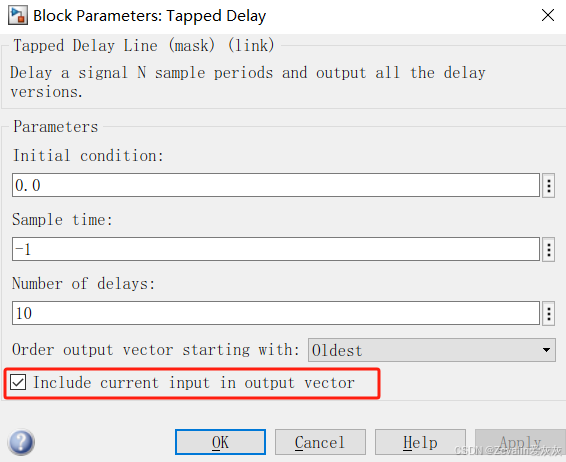The image size is (566, 462).
Task: Open the three-dot menu beside Number of delays
Action: tap(548, 313)
